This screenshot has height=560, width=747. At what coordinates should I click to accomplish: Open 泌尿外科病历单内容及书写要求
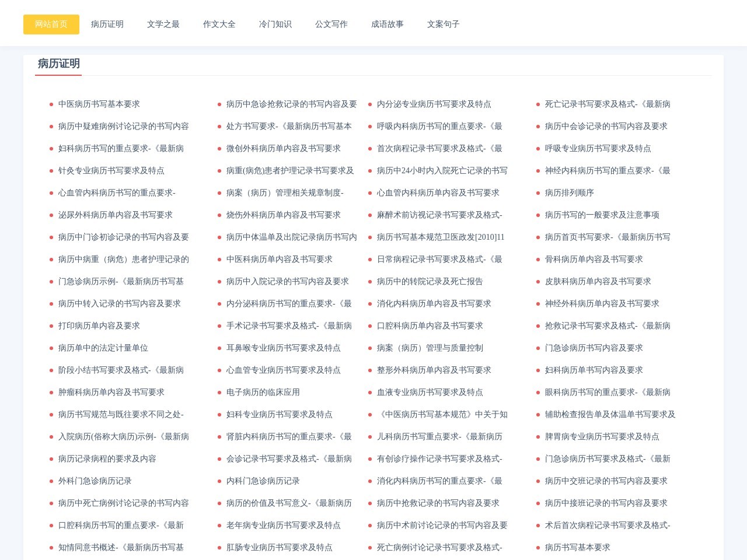pos(116,215)
